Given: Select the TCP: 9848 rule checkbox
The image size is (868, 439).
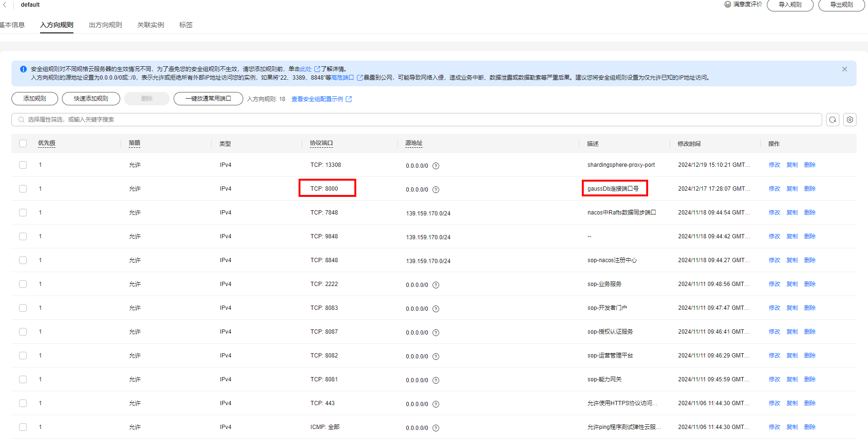Looking at the screenshot, I should [x=23, y=236].
